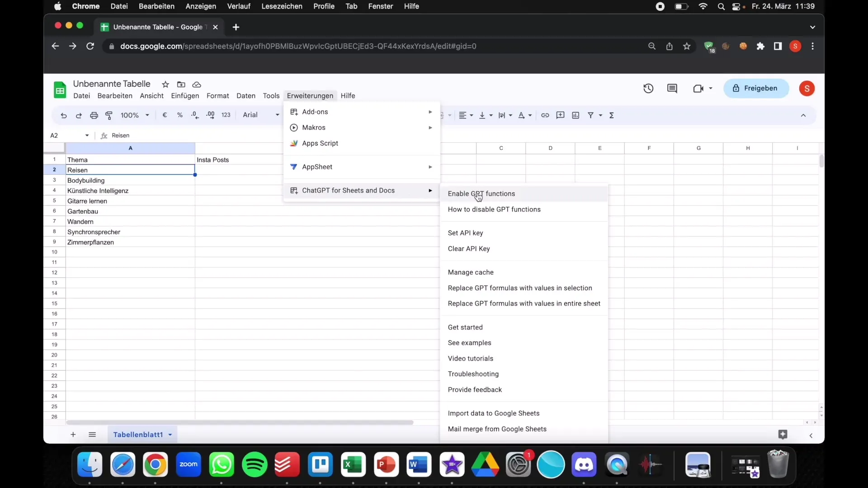Select the paint format roller icon
868x488 pixels.
[109, 116]
